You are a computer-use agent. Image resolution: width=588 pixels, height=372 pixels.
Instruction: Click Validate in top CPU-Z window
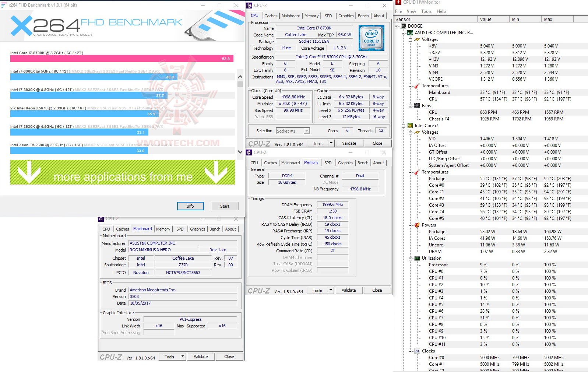tap(349, 143)
